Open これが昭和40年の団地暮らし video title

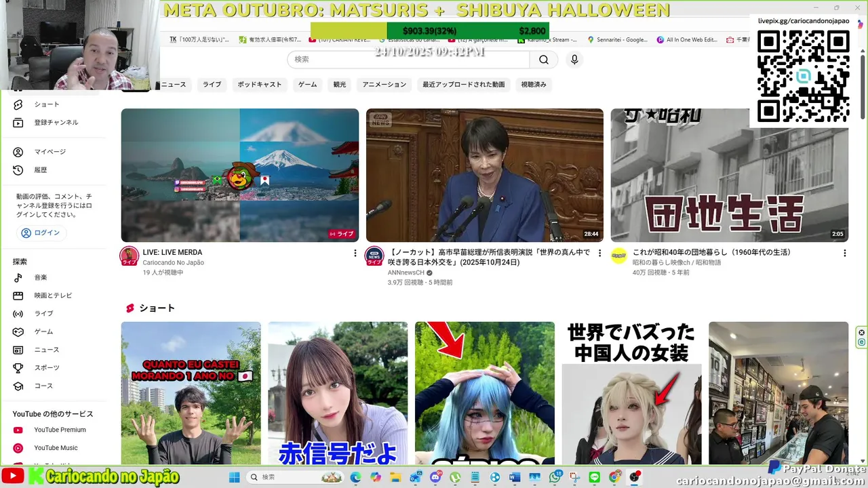tap(712, 252)
